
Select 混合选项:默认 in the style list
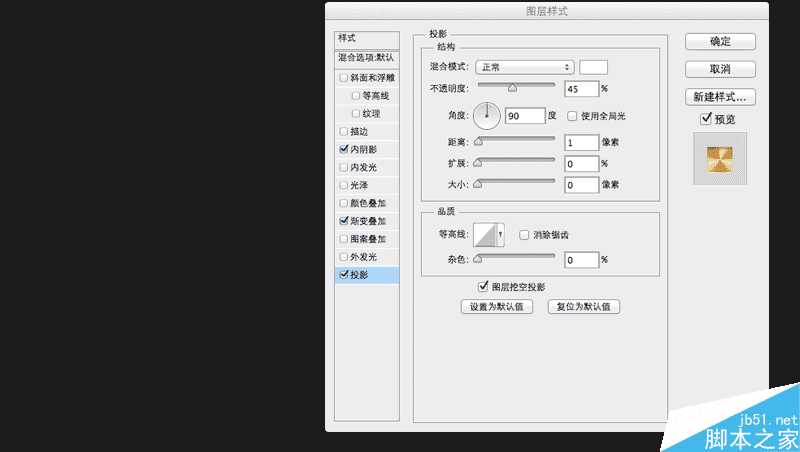point(366,58)
